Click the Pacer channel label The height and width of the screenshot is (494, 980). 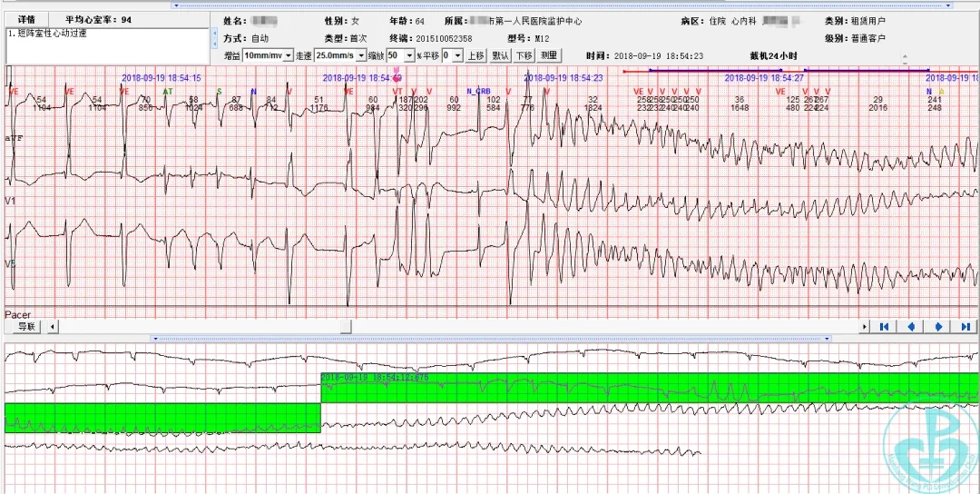[x=18, y=314]
